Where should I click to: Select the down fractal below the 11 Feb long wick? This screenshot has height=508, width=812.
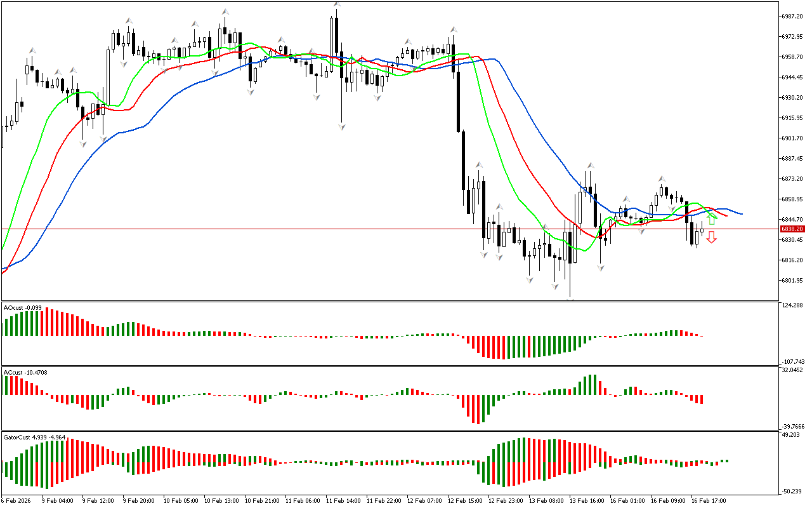pos(342,127)
